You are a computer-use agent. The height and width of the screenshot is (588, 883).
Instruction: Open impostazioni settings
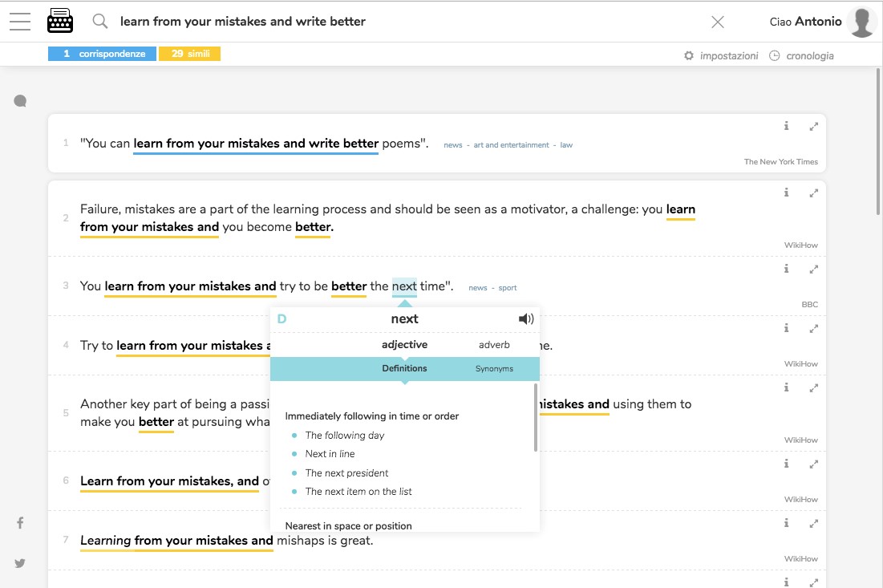[x=721, y=56]
